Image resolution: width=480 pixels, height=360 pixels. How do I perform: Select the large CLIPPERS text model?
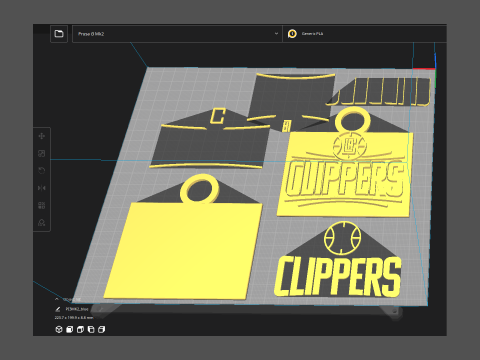tap(338, 277)
